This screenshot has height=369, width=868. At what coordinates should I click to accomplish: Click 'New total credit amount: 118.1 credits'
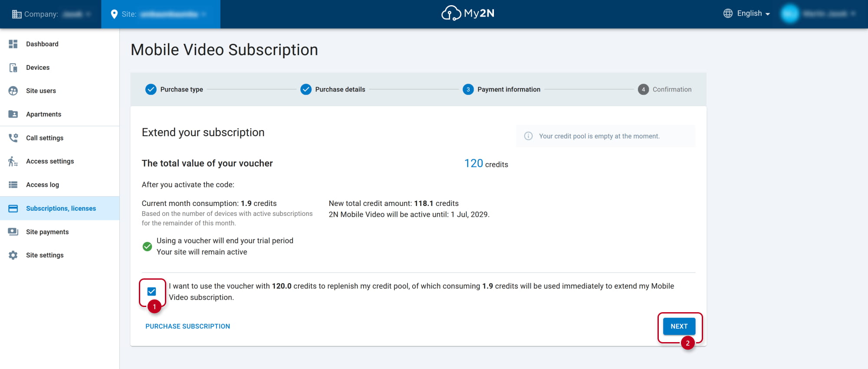394,203
